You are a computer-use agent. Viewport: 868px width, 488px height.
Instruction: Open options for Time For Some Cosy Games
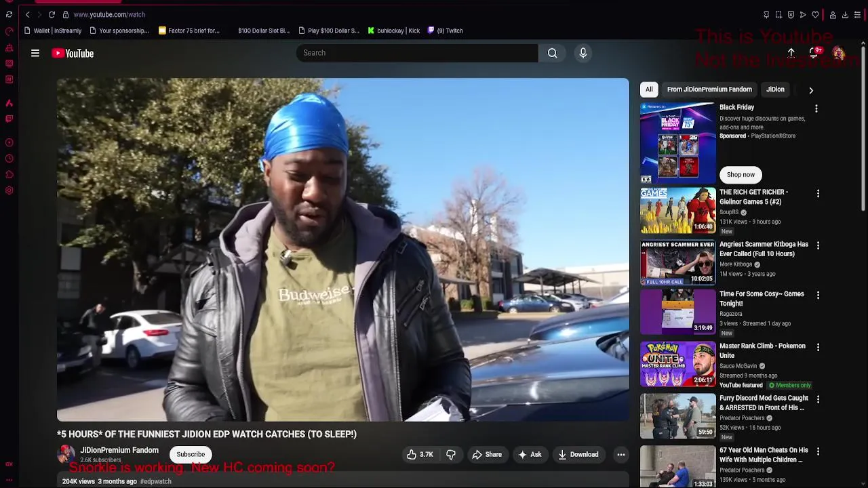tap(818, 296)
